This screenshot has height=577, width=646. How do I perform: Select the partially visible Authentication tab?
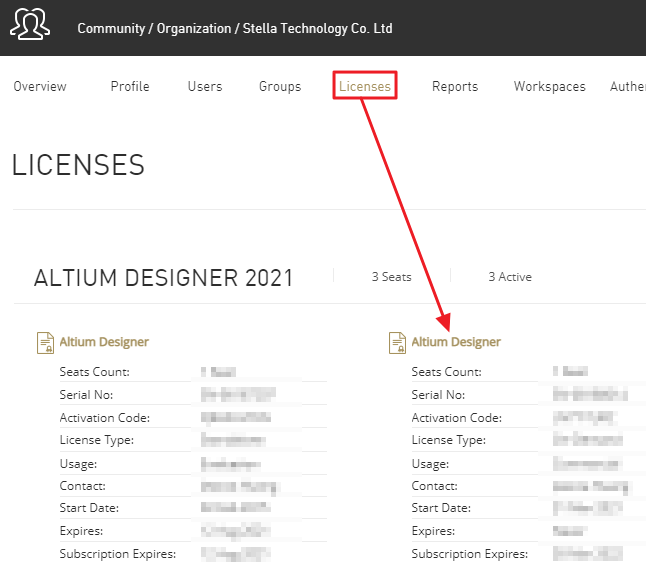pos(627,87)
